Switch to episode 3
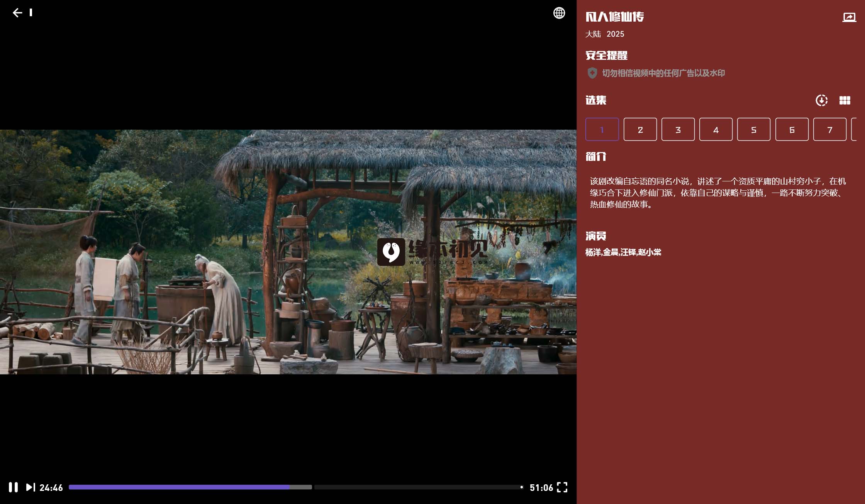This screenshot has width=865, height=504. pyautogui.click(x=678, y=129)
